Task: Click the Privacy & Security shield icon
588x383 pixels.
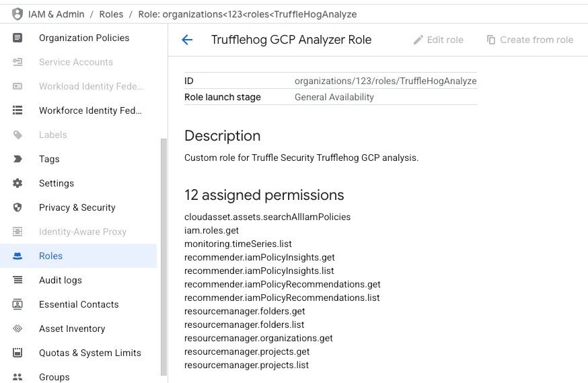Action: coord(17,207)
